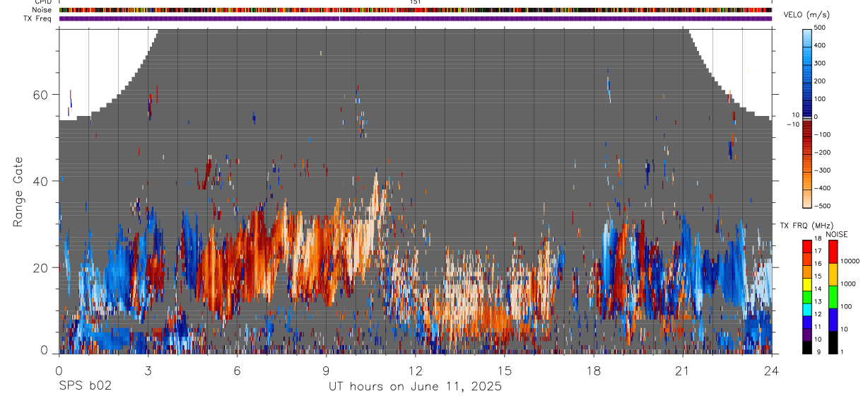Click the 'UT hours on June 11, 2025' label

tap(415, 387)
